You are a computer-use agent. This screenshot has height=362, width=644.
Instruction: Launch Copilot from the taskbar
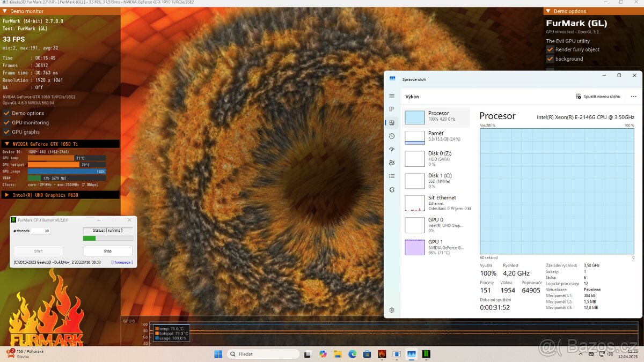[x=323, y=354]
